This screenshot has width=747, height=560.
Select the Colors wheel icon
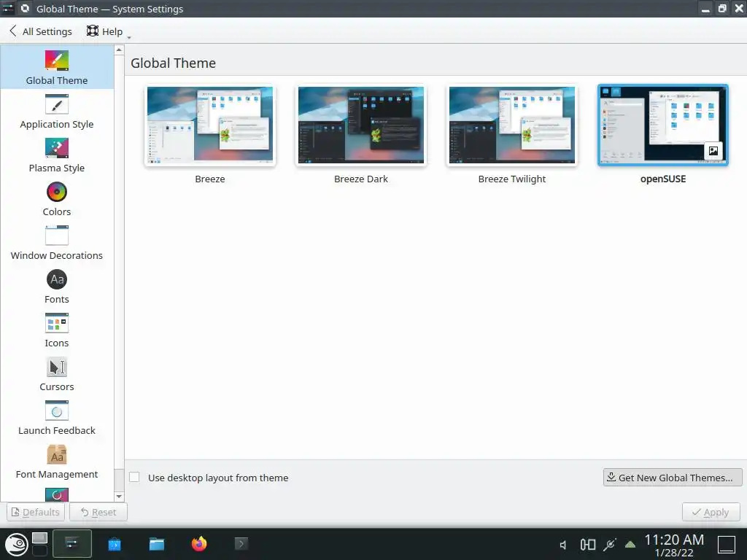pos(57,192)
